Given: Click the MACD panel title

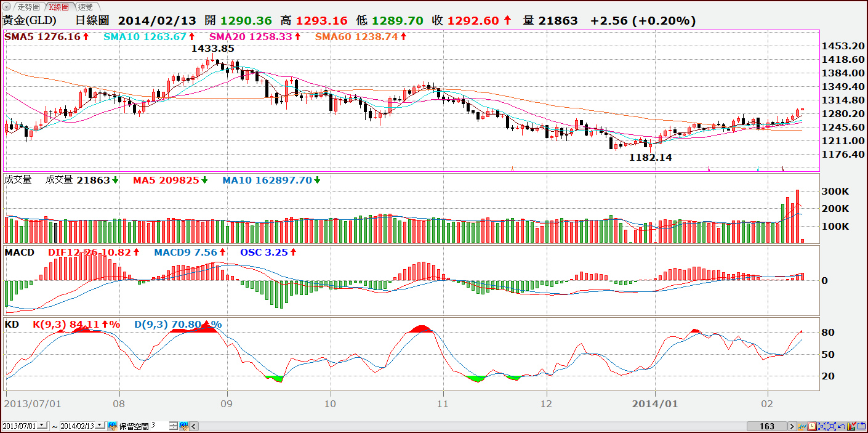Looking at the screenshot, I should (19, 253).
